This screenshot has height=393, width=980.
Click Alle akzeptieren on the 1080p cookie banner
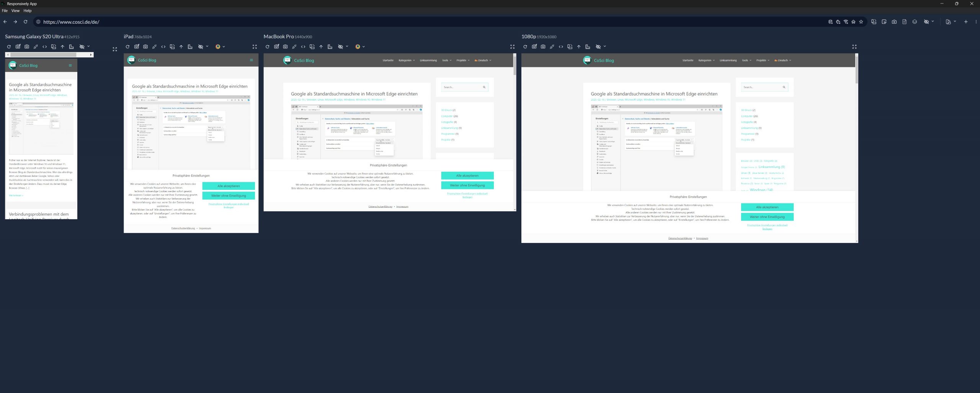(767, 207)
